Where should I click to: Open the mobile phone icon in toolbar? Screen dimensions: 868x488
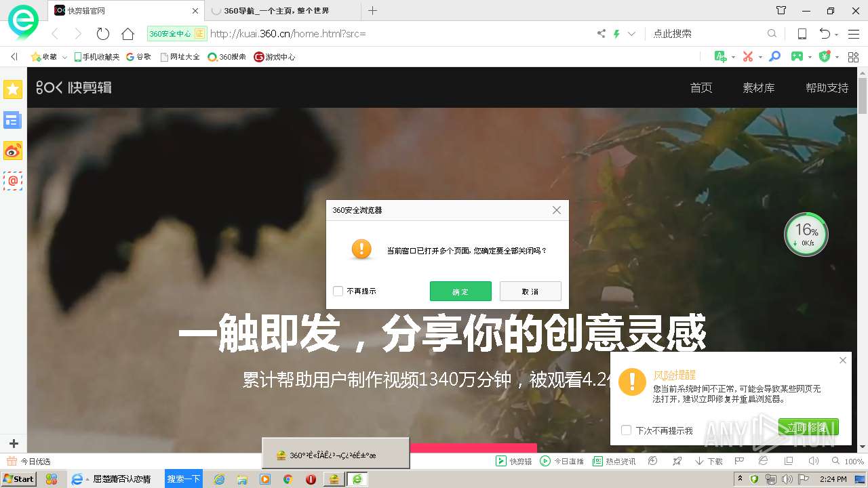pyautogui.click(x=802, y=34)
